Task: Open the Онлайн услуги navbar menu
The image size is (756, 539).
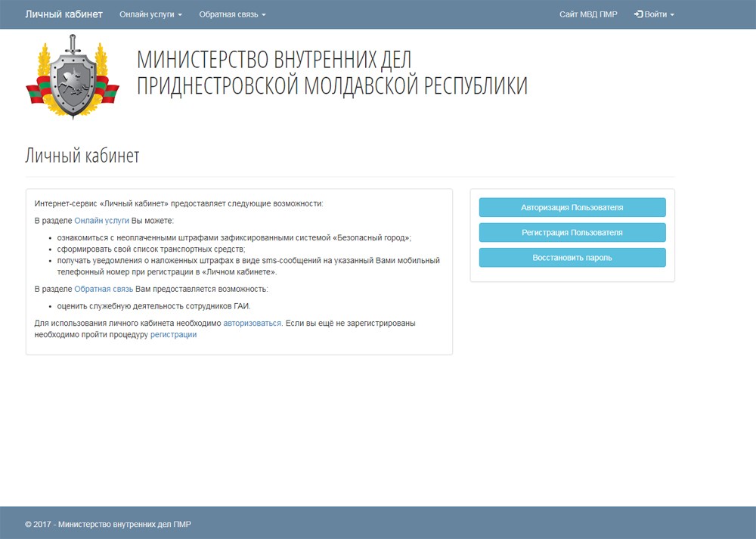Action: point(150,14)
